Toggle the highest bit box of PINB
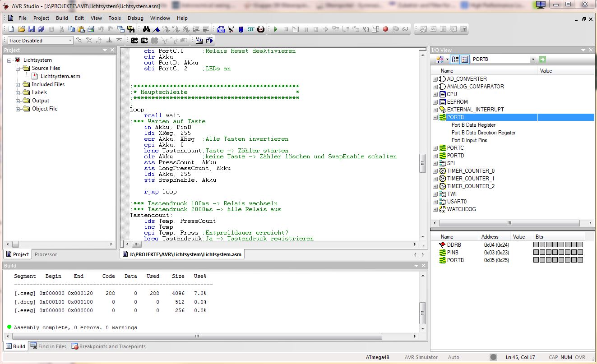597x364 pixels. click(x=536, y=252)
